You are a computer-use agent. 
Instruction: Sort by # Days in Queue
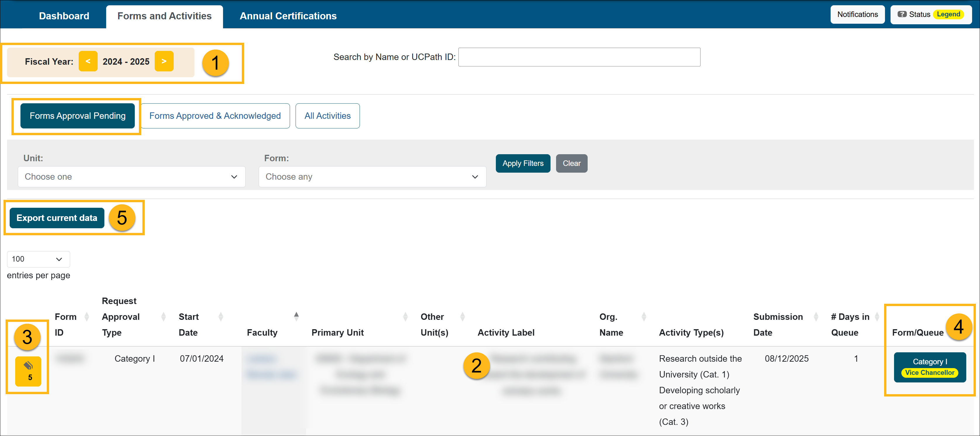877,317
